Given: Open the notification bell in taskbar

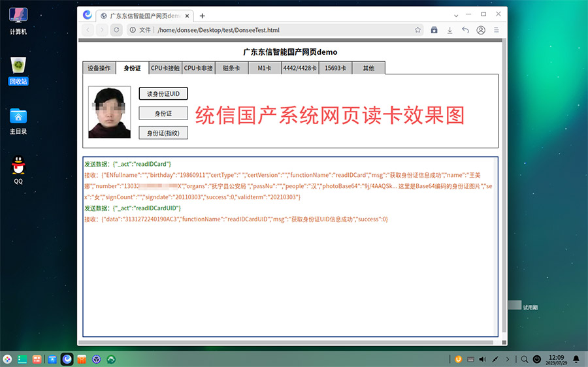Looking at the screenshot, I should 576,359.
